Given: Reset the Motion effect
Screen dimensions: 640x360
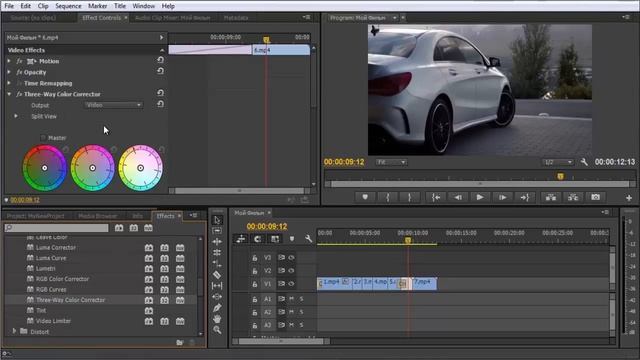Looking at the screenshot, I should pos(160,60).
